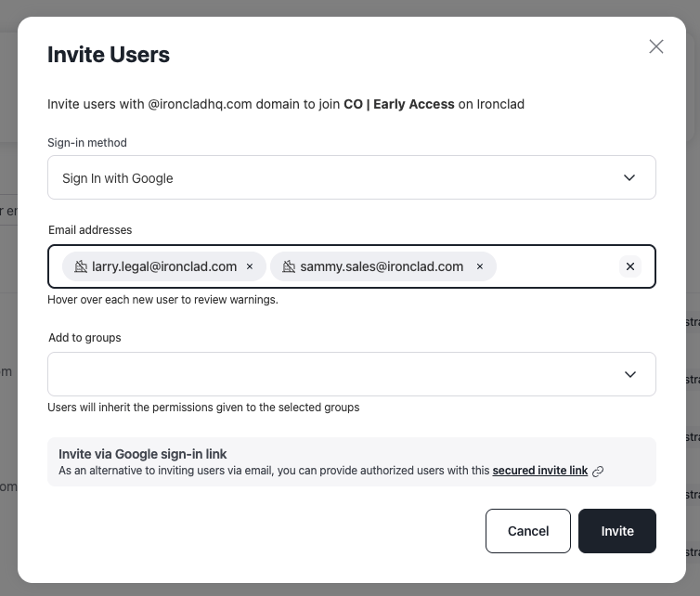The width and height of the screenshot is (700, 596).
Task: Click into the Add to groups field
Action: 352,374
